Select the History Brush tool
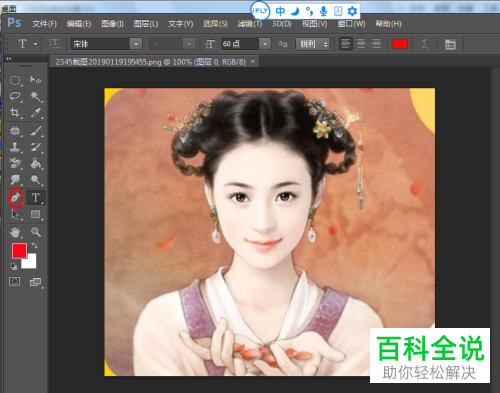The image size is (500, 393). 36,147
